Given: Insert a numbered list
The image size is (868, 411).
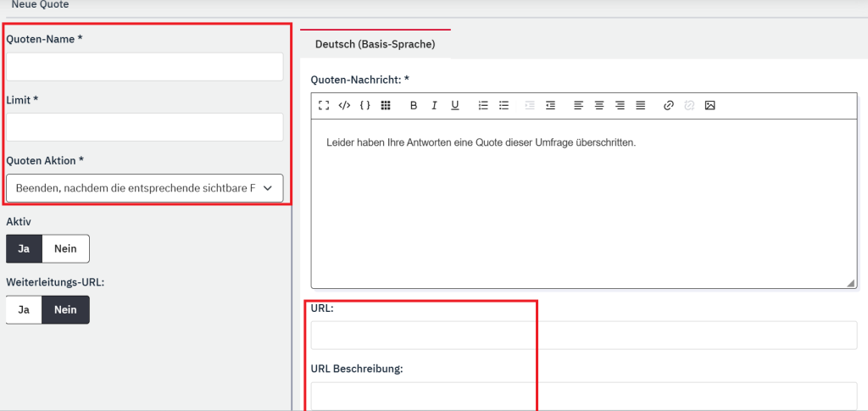Looking at the screenshot, I should [x=483, y=106].
